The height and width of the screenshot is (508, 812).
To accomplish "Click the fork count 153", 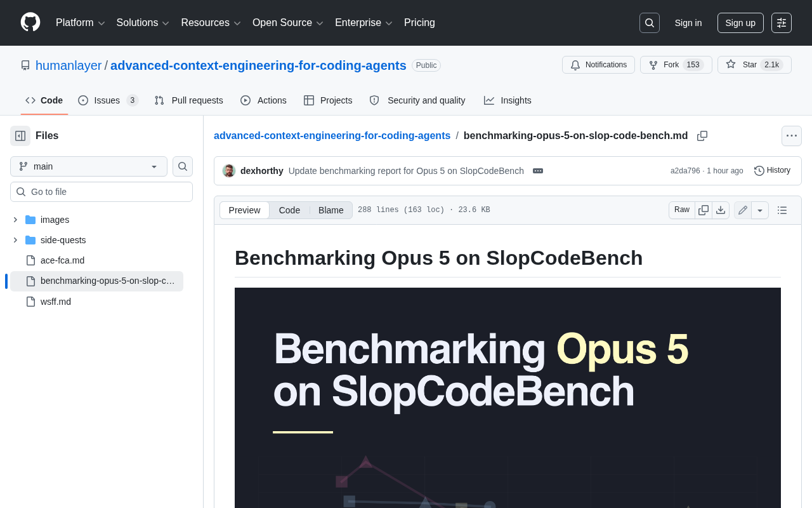I will tap(693, 65).
